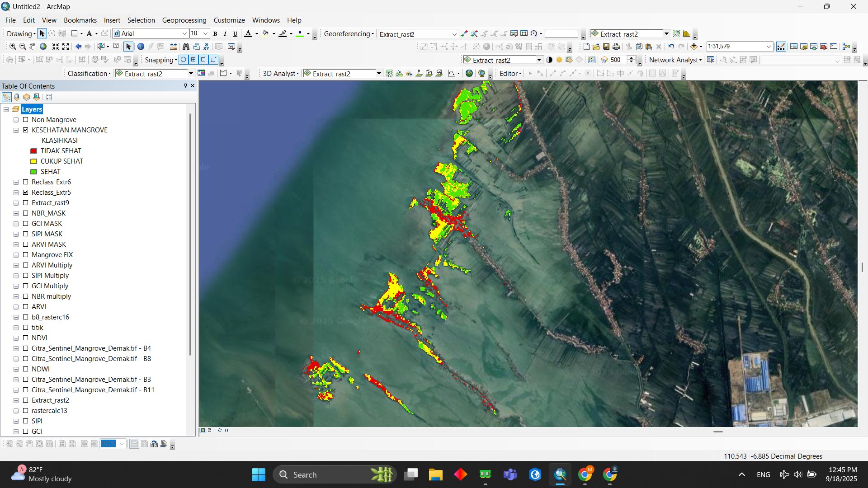Collapse the KESEHATAN MANGROVE layer tree
Screen dimensions: 868x488
pos(16,130)
